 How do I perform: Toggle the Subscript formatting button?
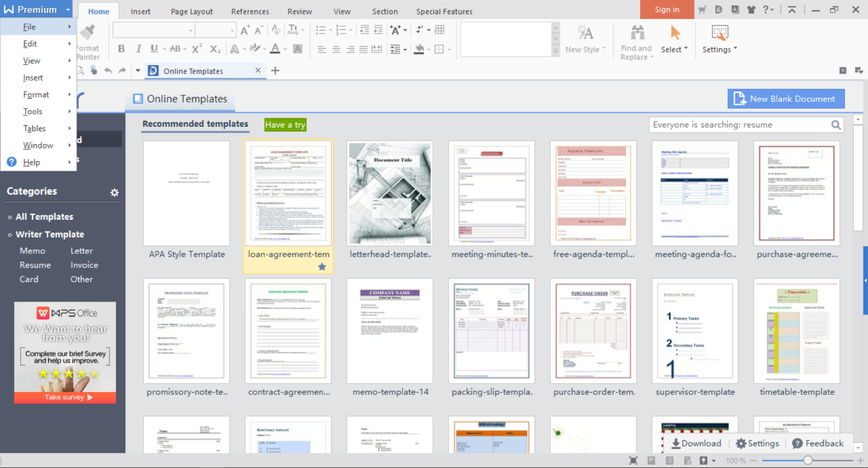click(x=215, y=49)
